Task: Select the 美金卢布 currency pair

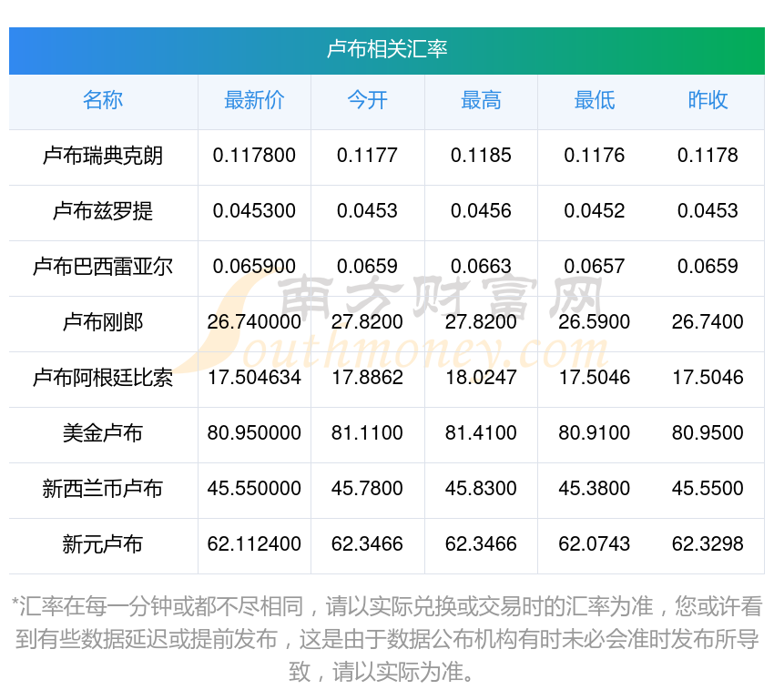Action: pyautogui.click(x=103, y=433)
